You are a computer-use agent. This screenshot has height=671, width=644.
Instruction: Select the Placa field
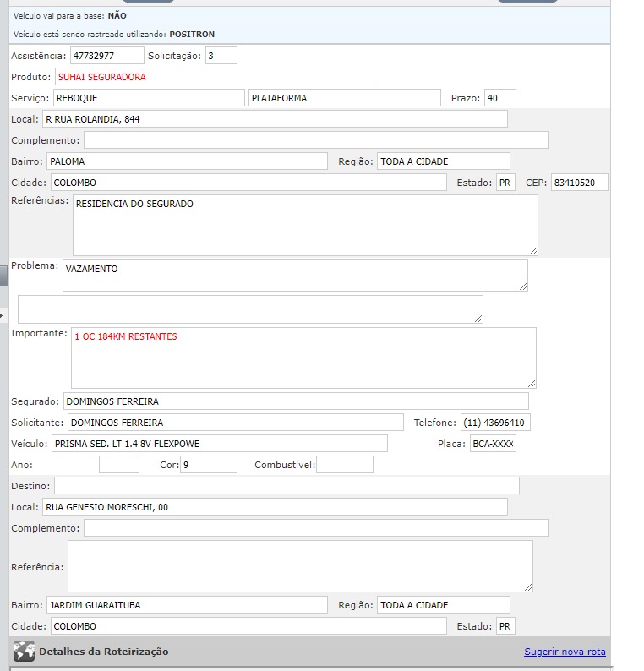tap(493, 444)
